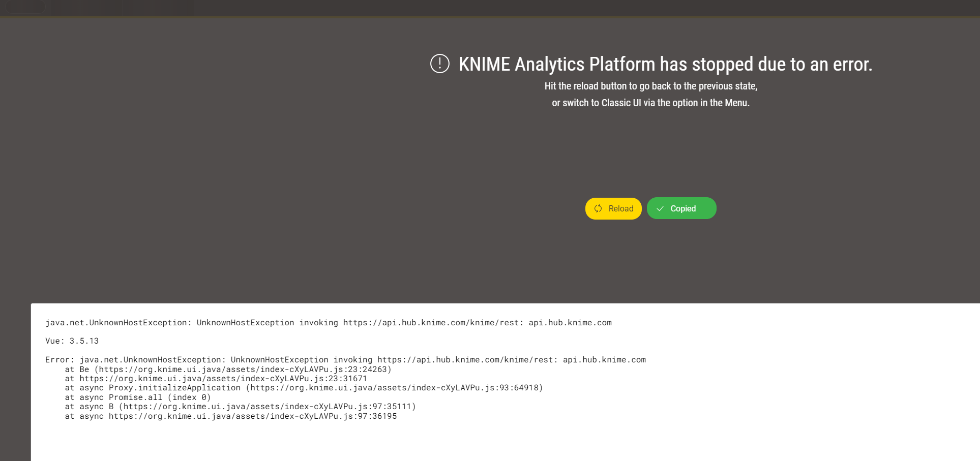This screenshot has height=461, width=980.
Task: Click the stack line ending in '23:31671'
Action: point(216,379)
